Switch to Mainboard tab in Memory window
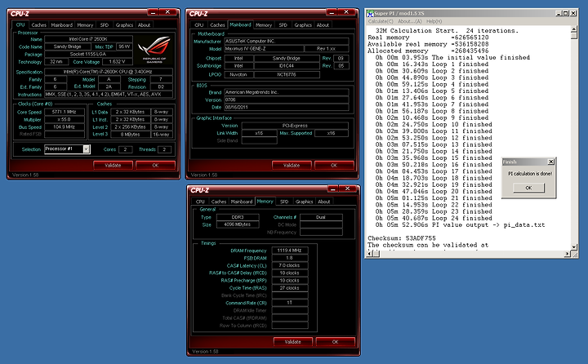The image size is (588, 364). 242,202
